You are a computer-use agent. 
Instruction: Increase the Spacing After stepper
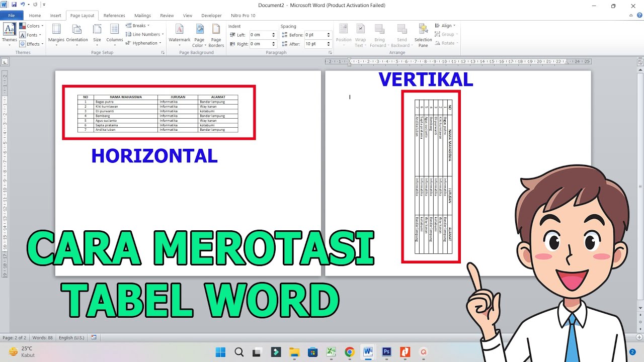[x=329, y=42]
